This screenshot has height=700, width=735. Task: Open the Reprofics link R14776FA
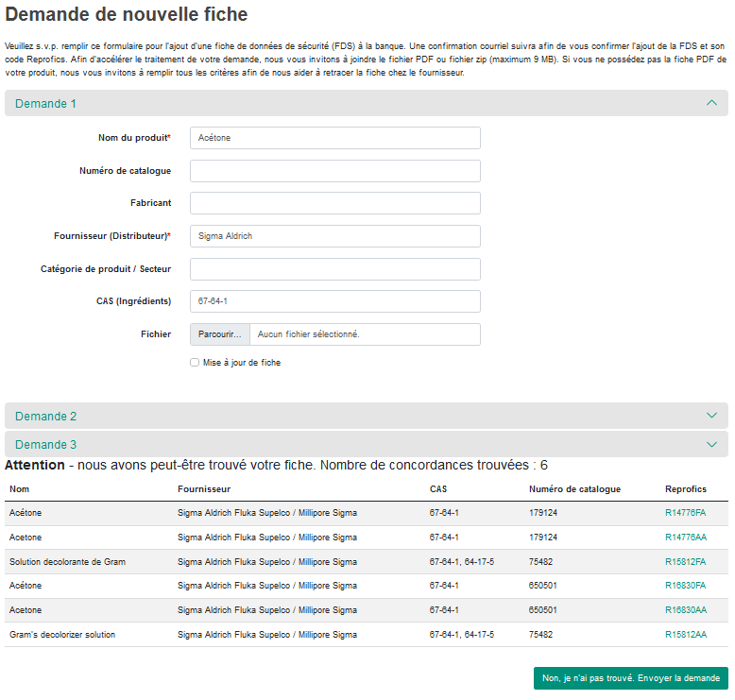click(685, 513)
